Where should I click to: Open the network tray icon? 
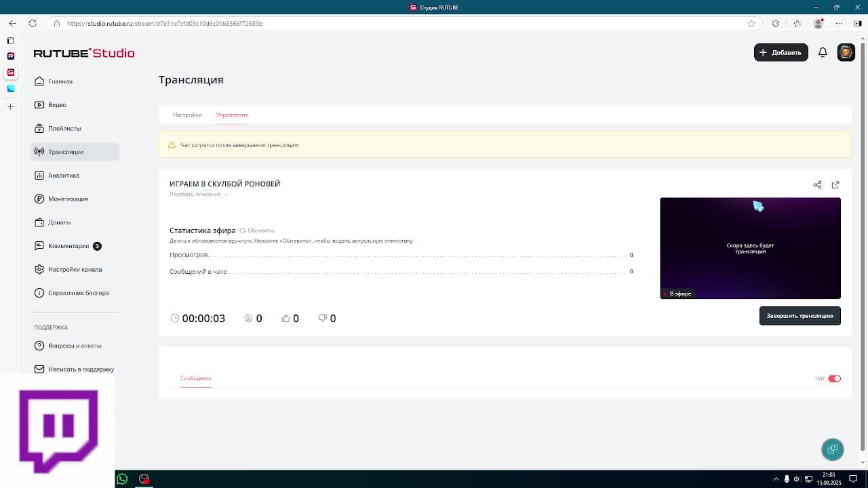click(x=809, y=479)
